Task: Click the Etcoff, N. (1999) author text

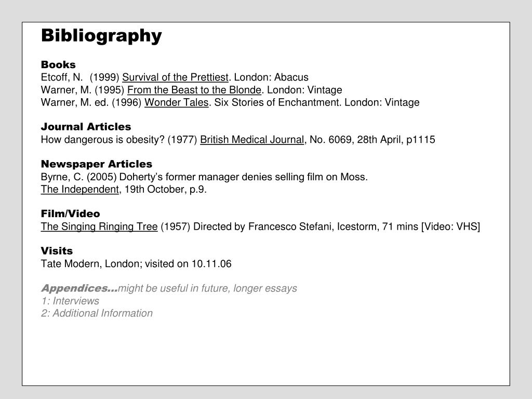Action: [x=80, y=77]
